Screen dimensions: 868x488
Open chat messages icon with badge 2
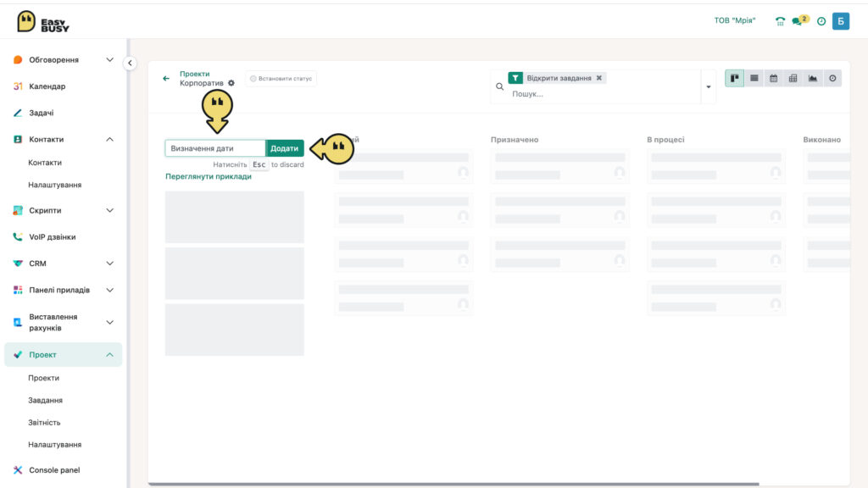[x=800, y=20]
